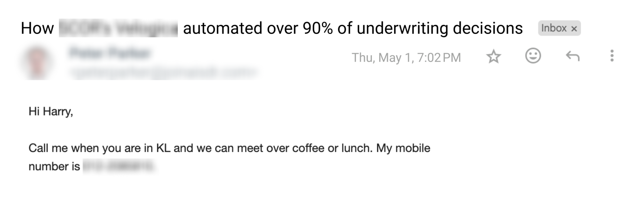This screenshot has height=203, width=644.
Task: Click the blurred company name in the subject
Action: coord(118,28)
